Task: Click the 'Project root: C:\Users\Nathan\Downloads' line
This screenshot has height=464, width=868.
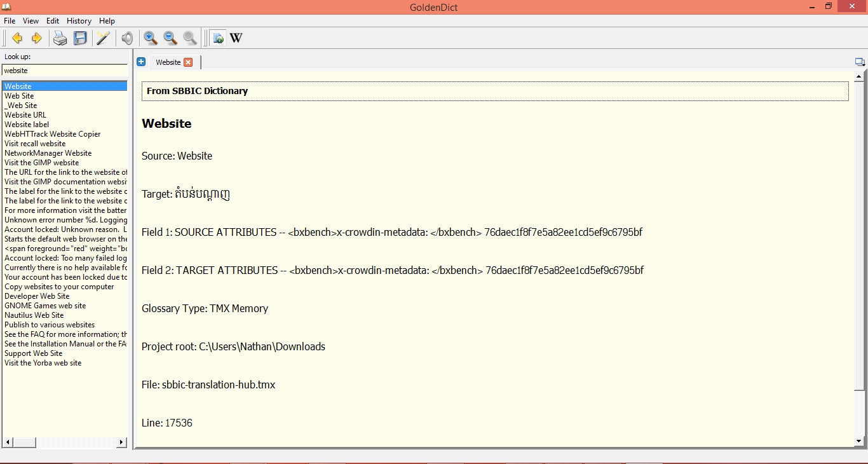Action: tap(233, 346)
